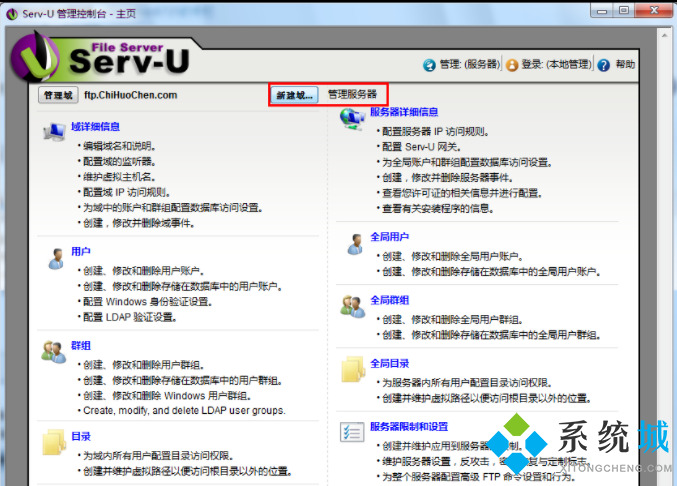Open the 域详细信息 link
This screenshot has height=486, width=677.
(95, 126)
